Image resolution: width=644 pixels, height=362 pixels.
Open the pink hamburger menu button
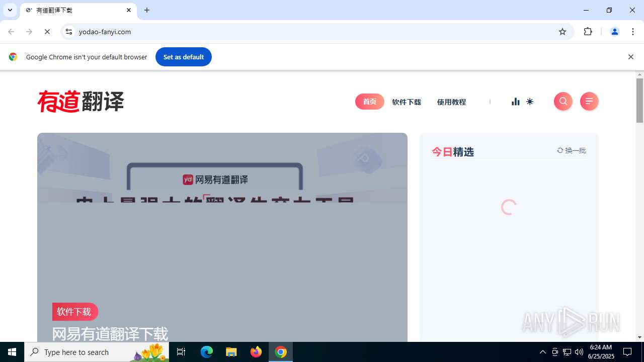point(589,102)
